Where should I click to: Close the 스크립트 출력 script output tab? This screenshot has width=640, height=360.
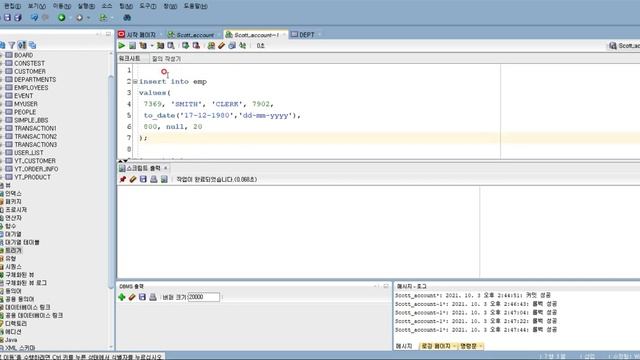point(166,168)
